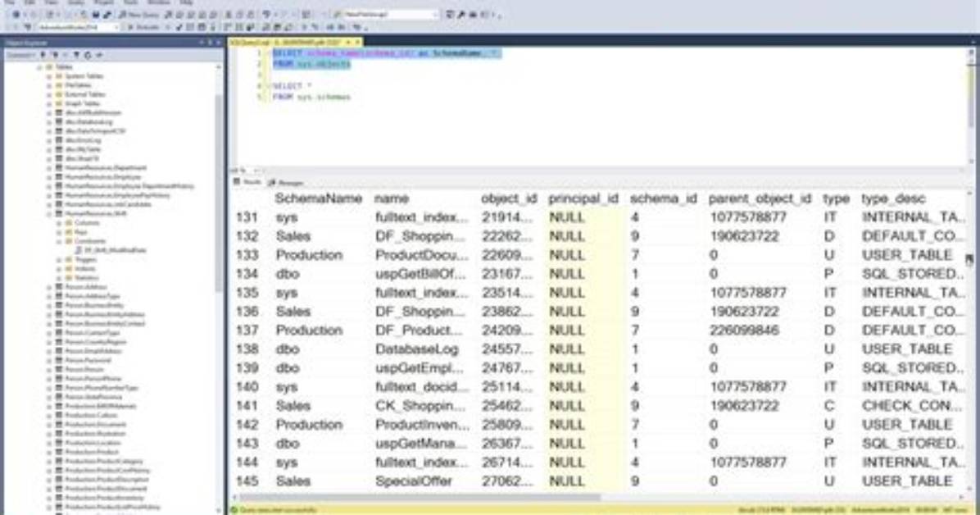Image resolution: width=980 pixels, height=515 pixels.
Task: Select the Indexes folder
Action: [85, 268]
